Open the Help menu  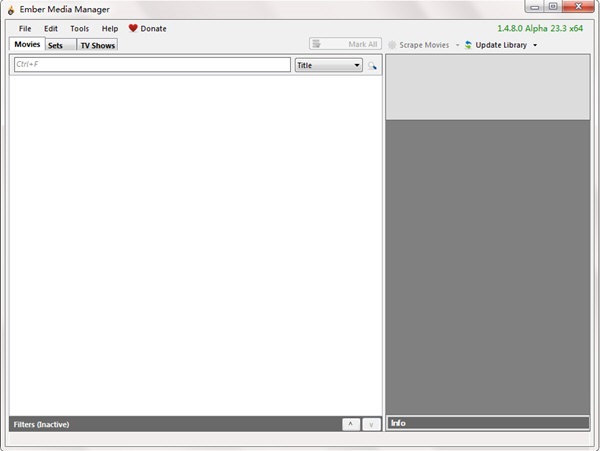click(x=109, y=29)
